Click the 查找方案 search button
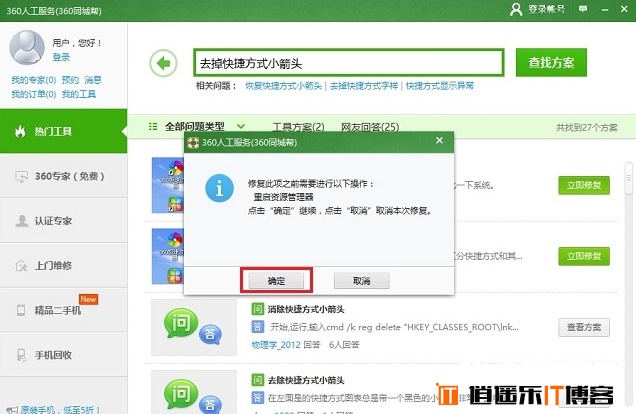The height and width of the screenshot is (414, 636). point(551,62)
